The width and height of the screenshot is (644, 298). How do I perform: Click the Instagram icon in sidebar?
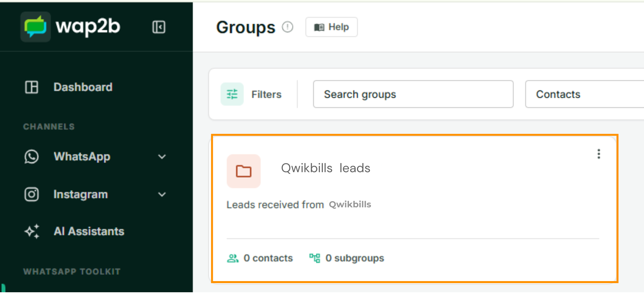click(x=31, y=194)
